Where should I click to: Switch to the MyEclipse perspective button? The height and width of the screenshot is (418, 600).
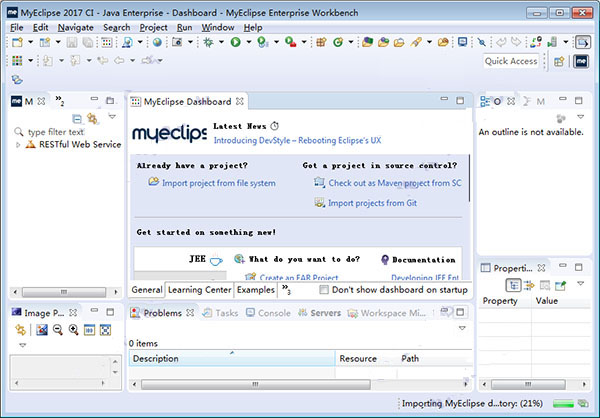coord(581,61)
